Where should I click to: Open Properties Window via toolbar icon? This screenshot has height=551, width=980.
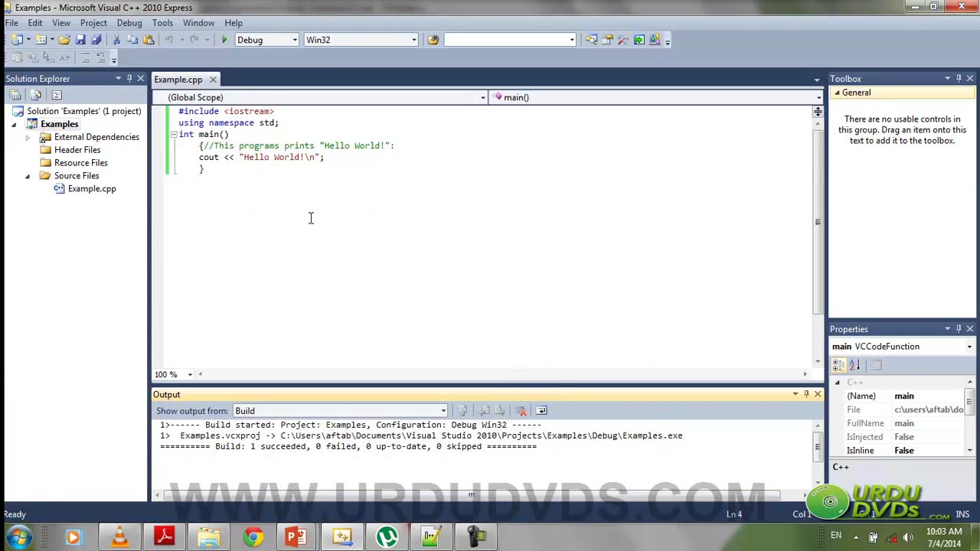click(607, 40)
